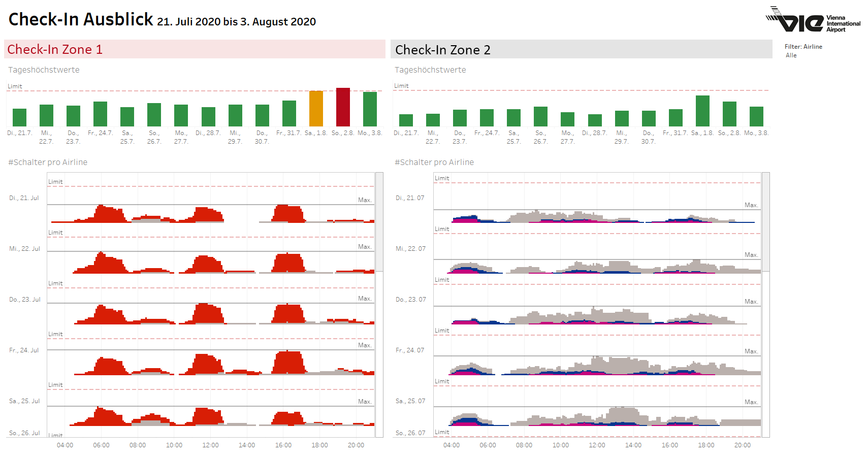This screenshot has height=459, width=868.
Task: Click the 'Check-In Zone 2' header
Action: coord(582,49)
